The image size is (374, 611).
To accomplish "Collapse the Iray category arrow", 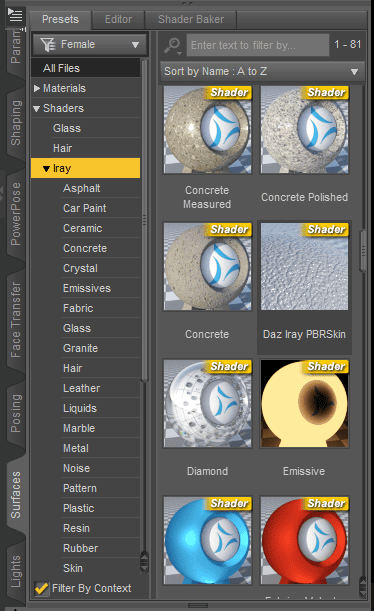I will [46, 169].
